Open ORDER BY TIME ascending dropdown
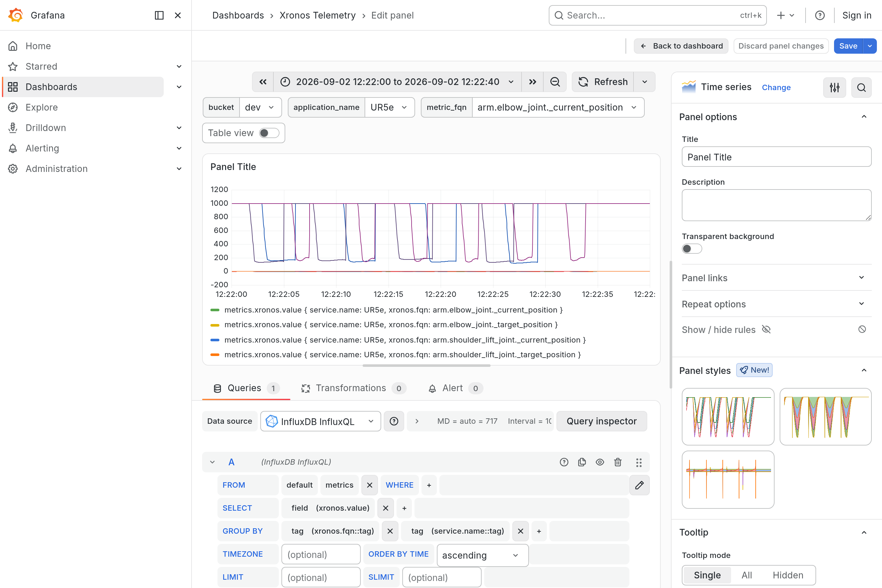This screenshot has height=588, width=882. [x=483, y=555]
